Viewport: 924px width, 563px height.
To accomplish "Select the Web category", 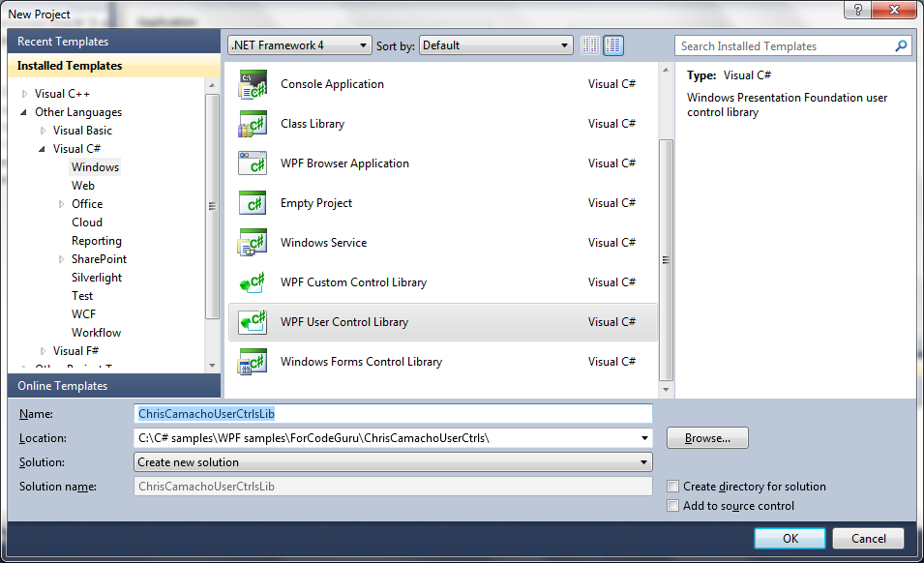I will click(83, 186).
